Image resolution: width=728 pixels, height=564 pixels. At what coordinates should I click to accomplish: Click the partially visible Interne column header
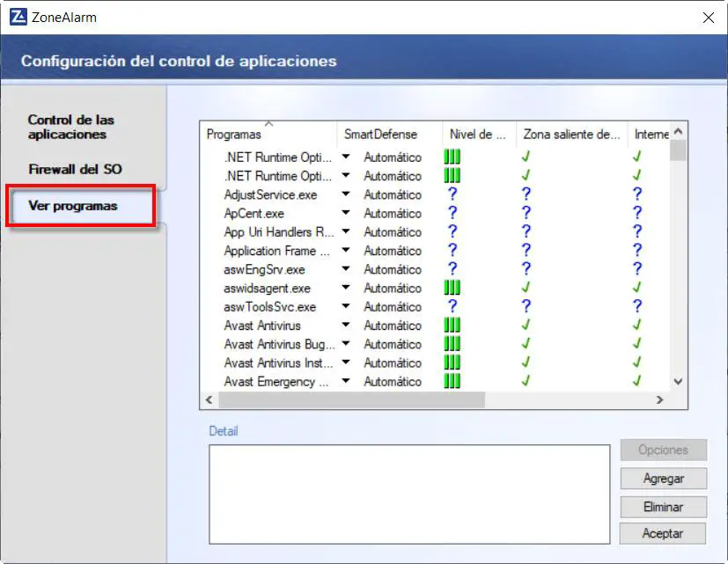(649, 134)
